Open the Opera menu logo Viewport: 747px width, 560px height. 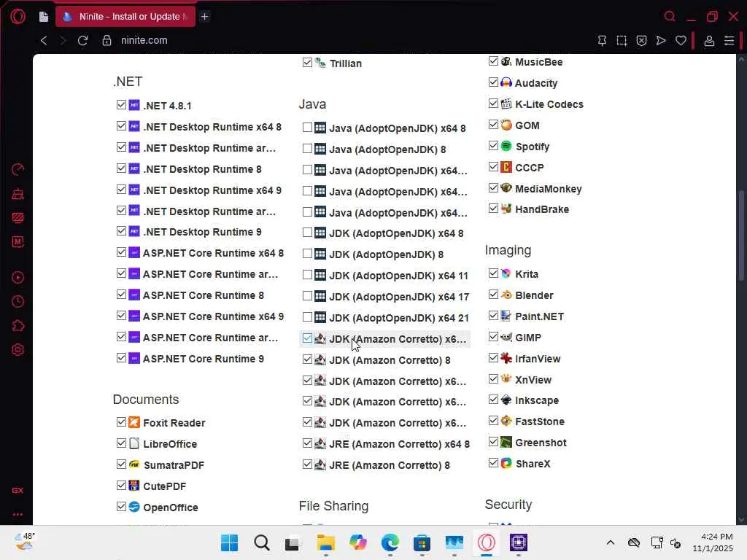(18, 17)
